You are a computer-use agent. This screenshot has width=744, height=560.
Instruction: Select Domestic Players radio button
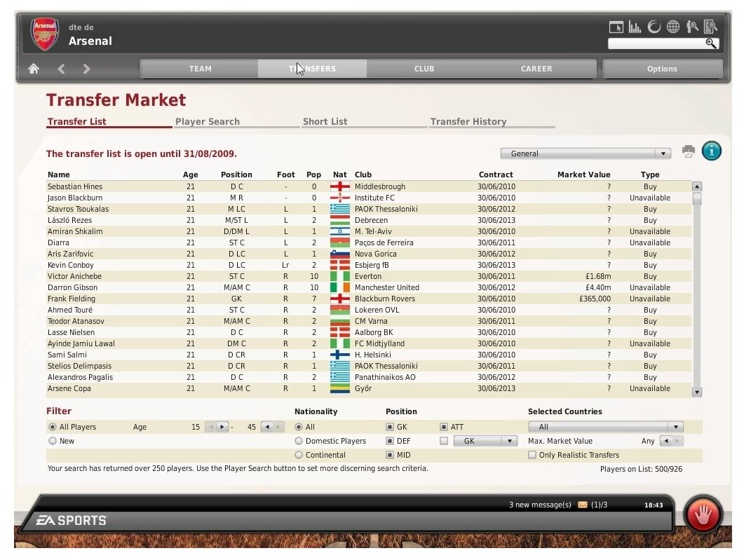click(299, 441)
